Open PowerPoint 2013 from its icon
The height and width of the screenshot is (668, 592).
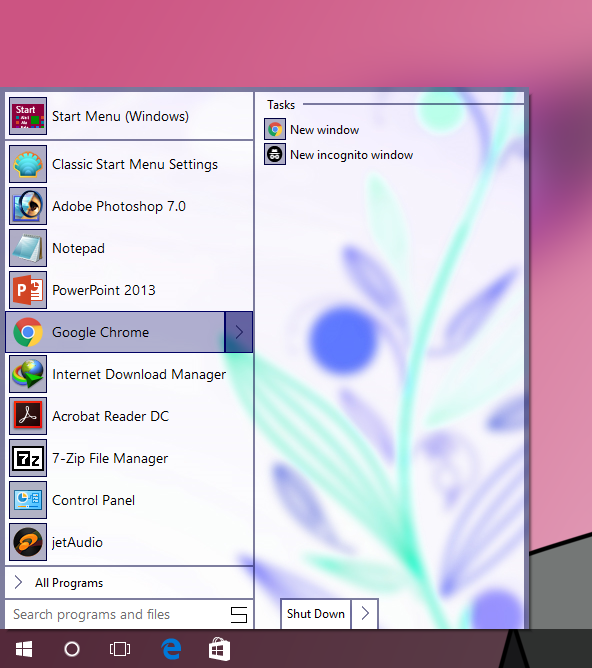(x=28, y=290)
